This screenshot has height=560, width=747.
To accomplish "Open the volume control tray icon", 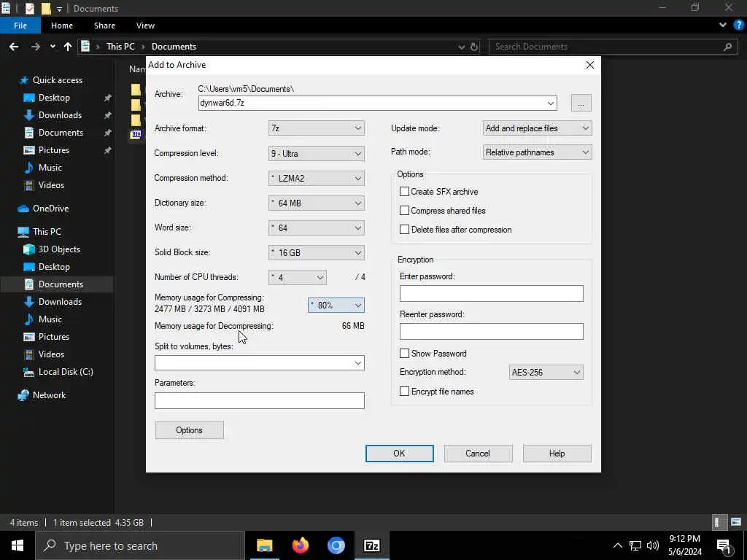I will 653,545.
